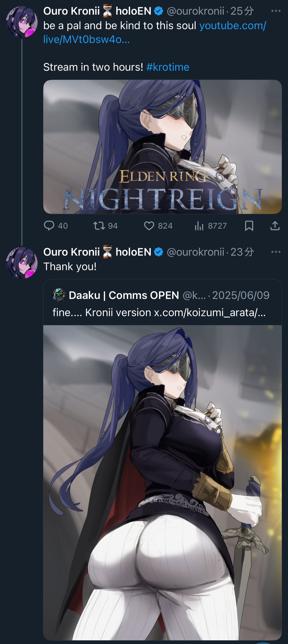Viewport: 288px width, 644px height.
Task: Open more options on the first tweet
Action: [x=276, y=11]
